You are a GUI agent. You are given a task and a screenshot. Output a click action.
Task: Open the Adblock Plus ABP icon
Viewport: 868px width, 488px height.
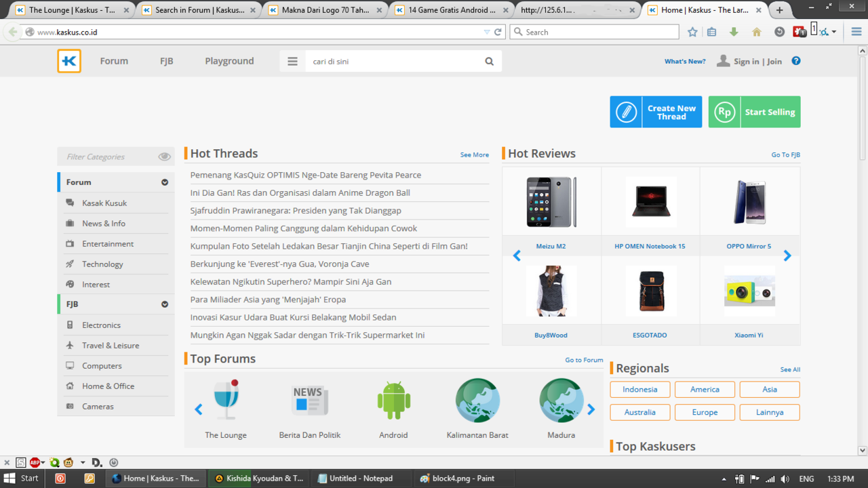pyautogui.click(x=35, y=462)
